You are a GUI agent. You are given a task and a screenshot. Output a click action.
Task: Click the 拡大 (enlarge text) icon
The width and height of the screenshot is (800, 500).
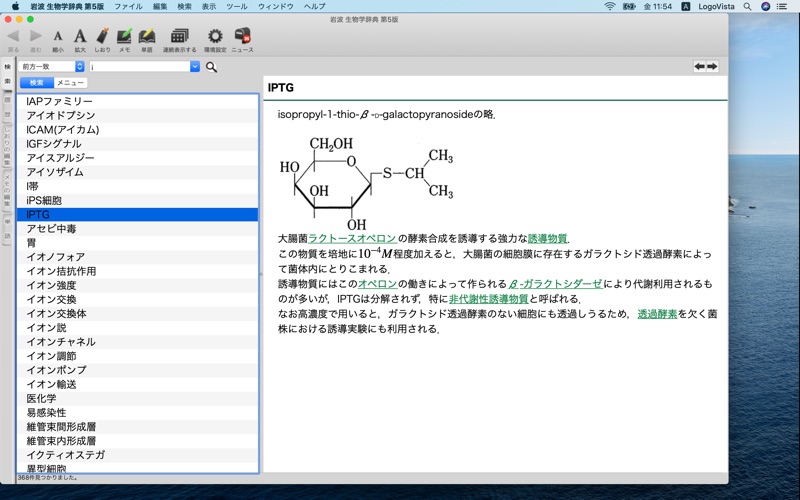[x=80, y=37]
